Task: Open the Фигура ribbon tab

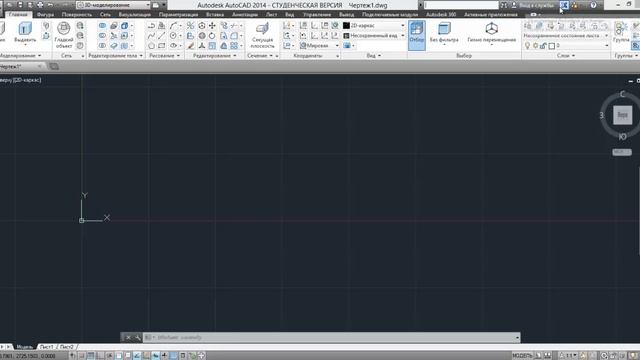Action: click(45, 14)
